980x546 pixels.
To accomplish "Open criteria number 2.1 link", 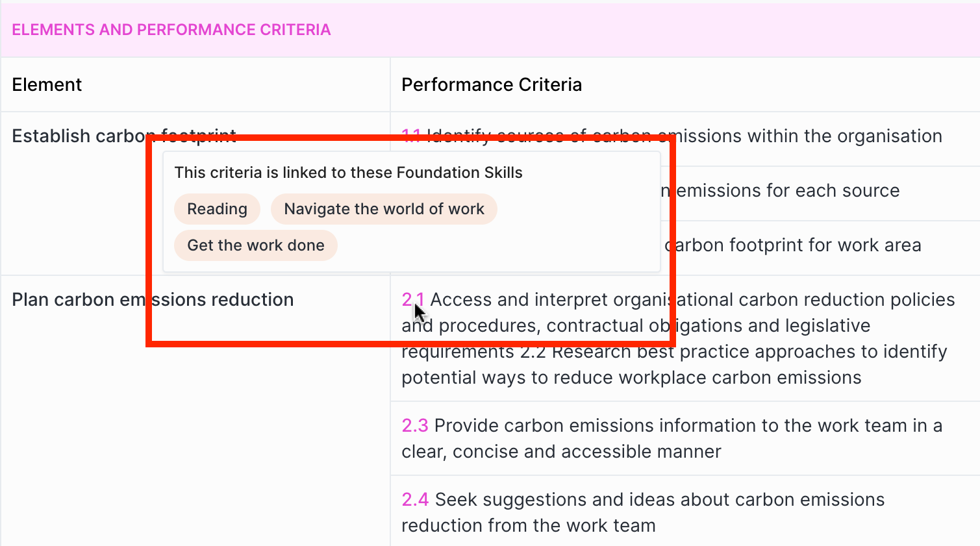I will tap(412, 299).
